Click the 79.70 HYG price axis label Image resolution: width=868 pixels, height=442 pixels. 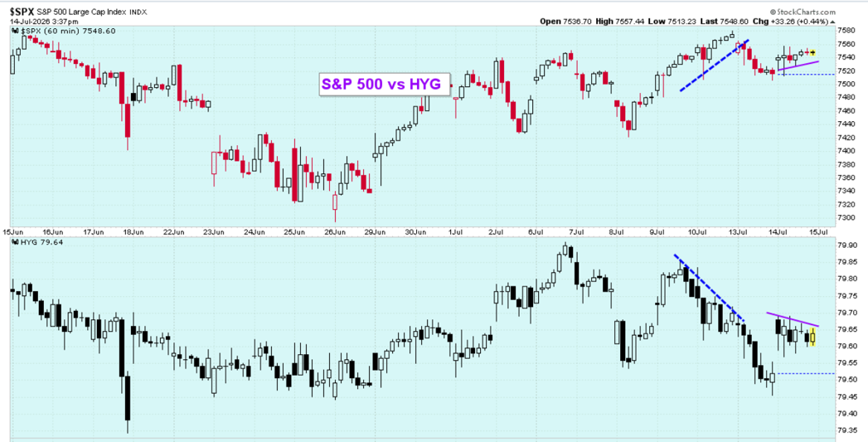point(846,313)
